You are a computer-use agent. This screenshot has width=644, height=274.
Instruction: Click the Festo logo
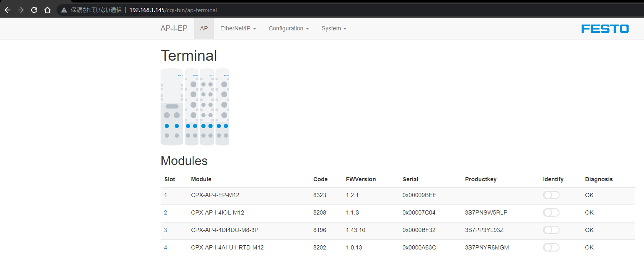[605, 29]
